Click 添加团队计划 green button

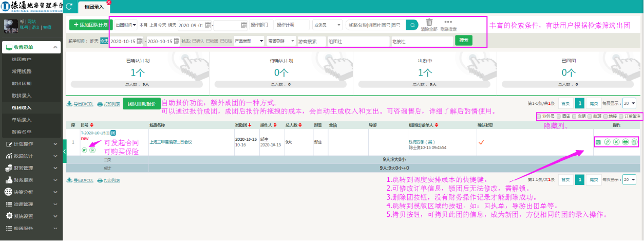(x=90, y=25)
